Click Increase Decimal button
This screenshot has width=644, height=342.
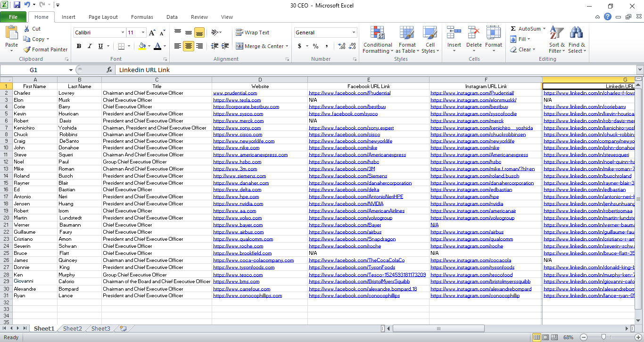pyautogui.click(x=341, y=46)
